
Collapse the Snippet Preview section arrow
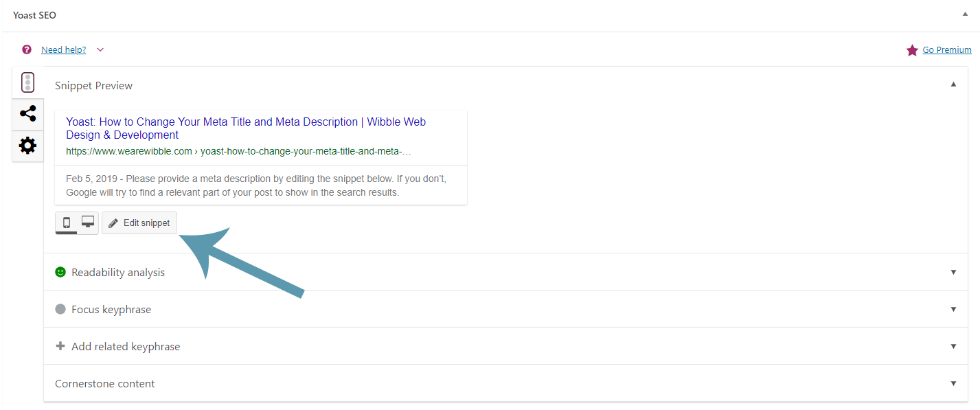pos(953,84)
